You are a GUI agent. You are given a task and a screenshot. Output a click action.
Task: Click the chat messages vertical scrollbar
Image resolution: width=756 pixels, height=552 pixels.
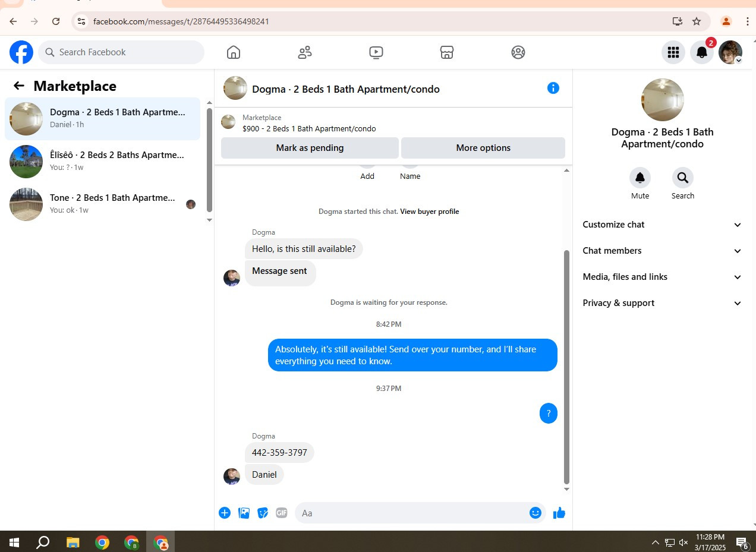tap(566, 367)
